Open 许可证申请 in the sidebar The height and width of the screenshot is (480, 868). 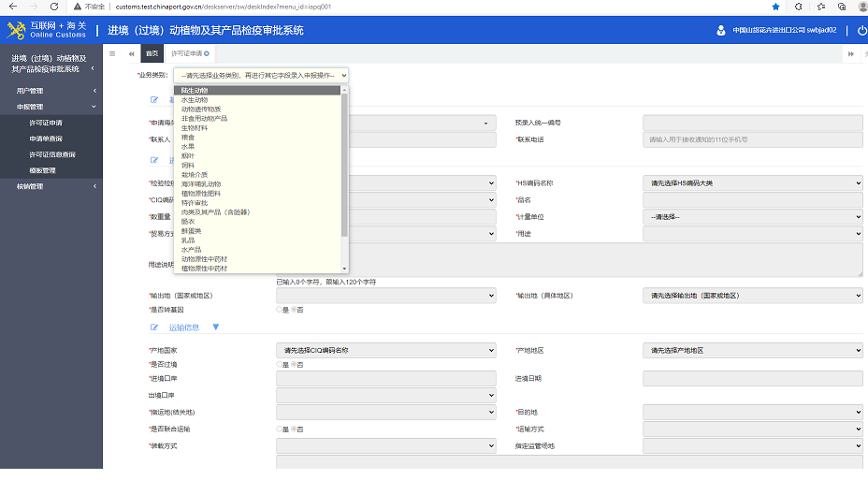46,123
